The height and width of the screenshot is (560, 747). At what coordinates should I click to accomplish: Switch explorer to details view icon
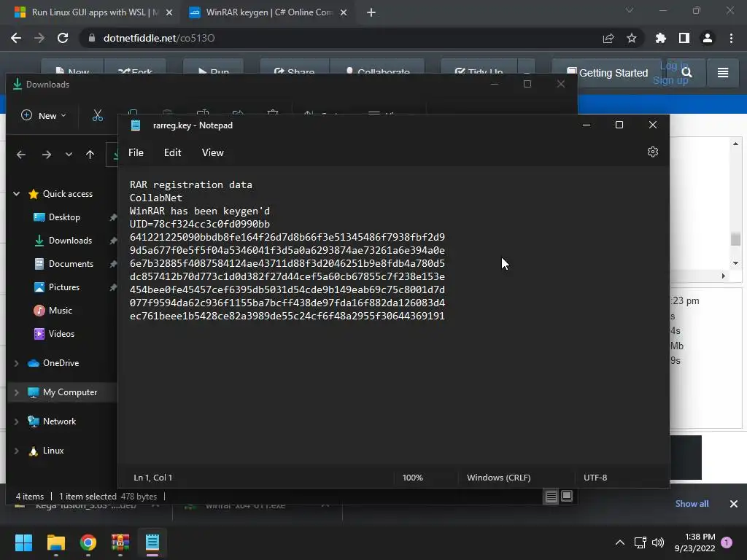point(551,497)
